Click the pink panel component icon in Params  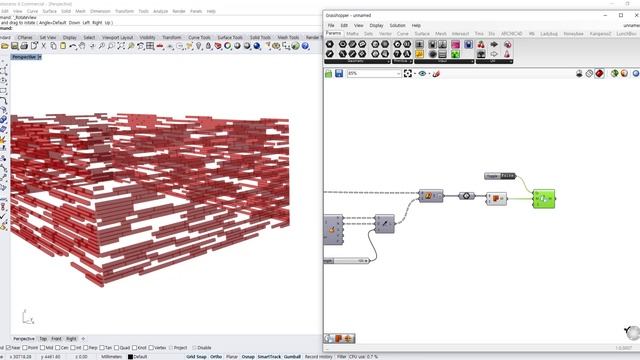point(456,44)
